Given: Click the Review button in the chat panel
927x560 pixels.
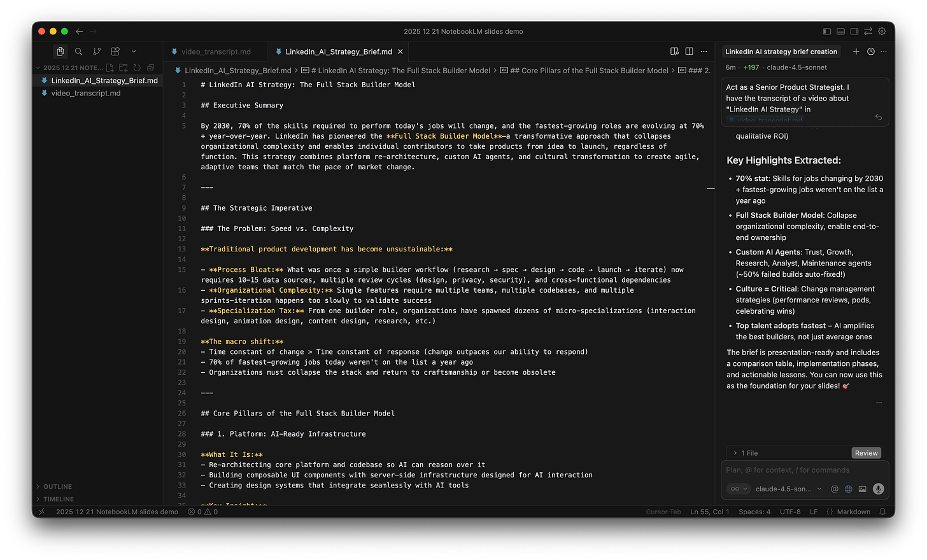Looking at the screenshot, I should (866, 452).
